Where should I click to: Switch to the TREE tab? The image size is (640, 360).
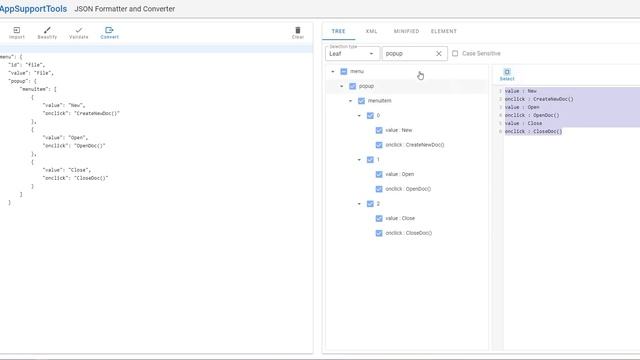click(338, 31)
